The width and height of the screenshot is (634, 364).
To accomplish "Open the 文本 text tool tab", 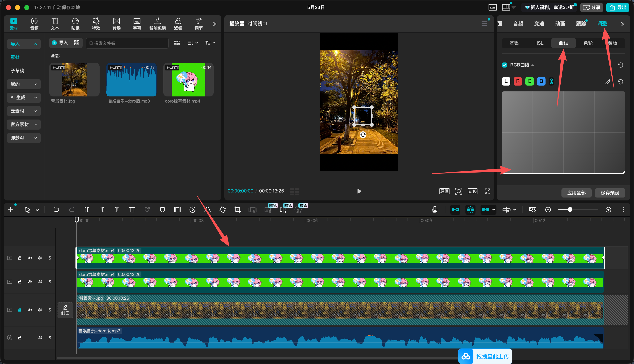I will pyautogui.click(x=55, y=24).
